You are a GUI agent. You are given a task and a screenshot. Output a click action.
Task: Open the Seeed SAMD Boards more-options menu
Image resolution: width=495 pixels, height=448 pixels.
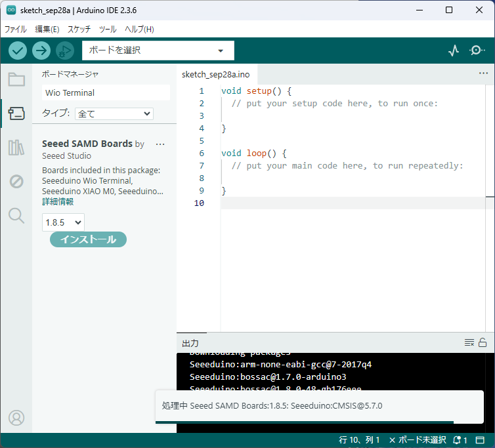pos(160,144)
